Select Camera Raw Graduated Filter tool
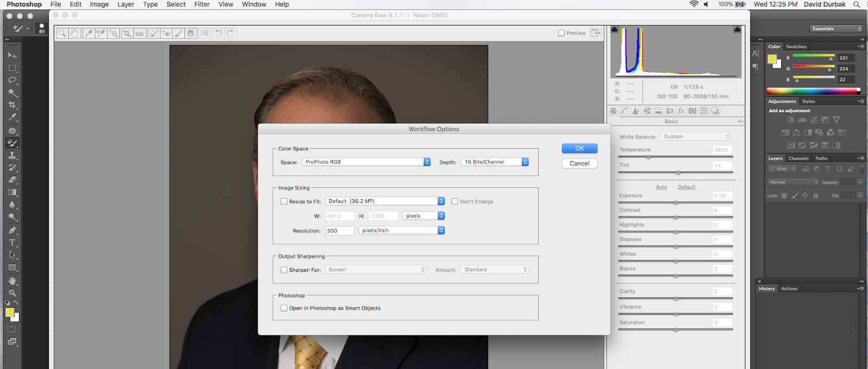 (x=191, y=33)
